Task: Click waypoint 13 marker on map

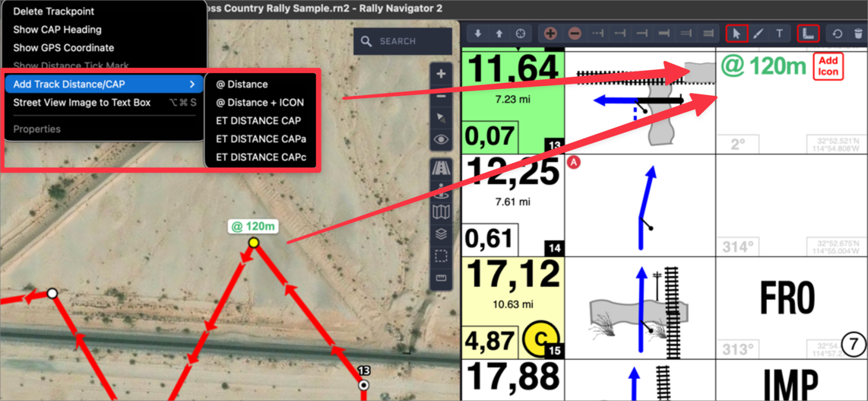Action: 364,384
